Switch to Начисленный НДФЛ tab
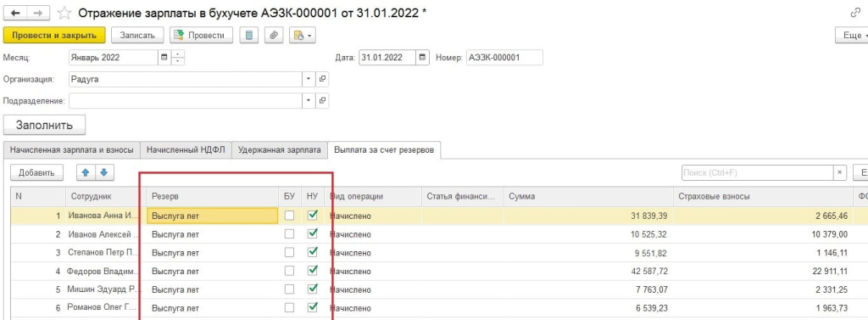Image resolution: width=868 pixels, height=320 pixels. [185, 149]
